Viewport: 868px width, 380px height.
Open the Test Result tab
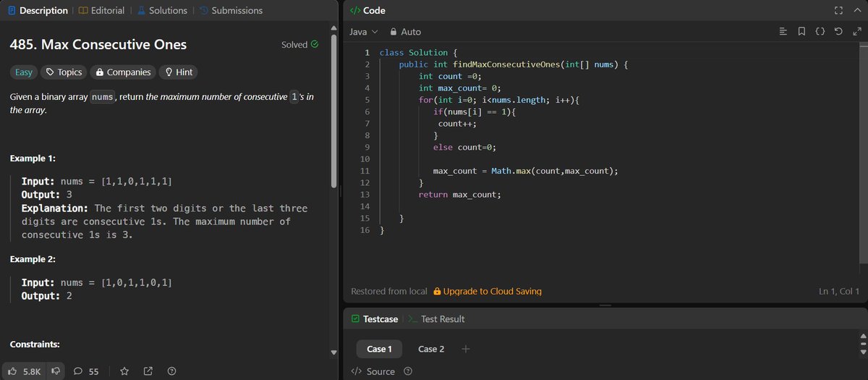[x=437, y=318]
